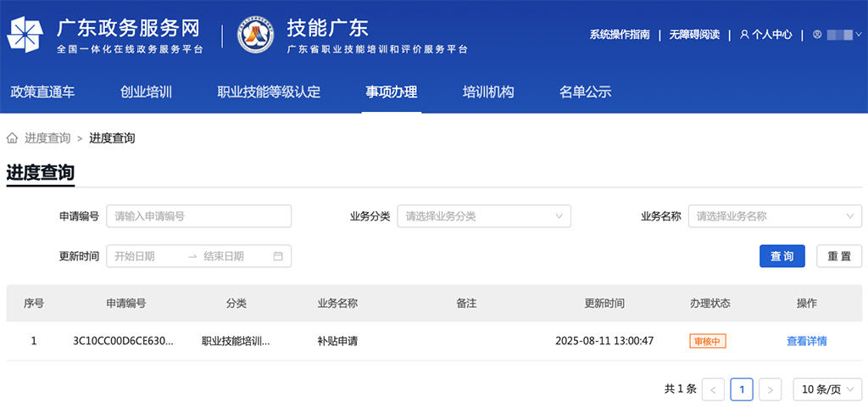Click the 申请编号 input field
868x408 pixels.
point(198,216)
